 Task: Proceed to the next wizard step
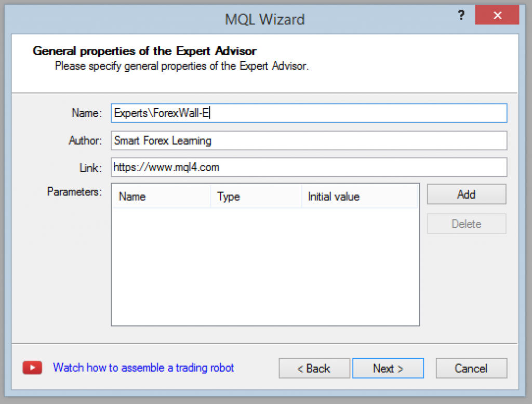tap(388, 369)
